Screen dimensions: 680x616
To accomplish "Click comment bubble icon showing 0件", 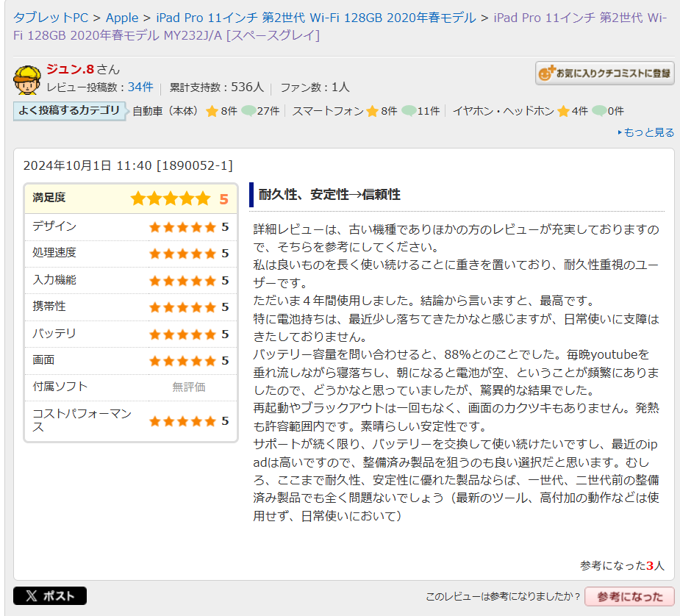I will coord(599,112).
